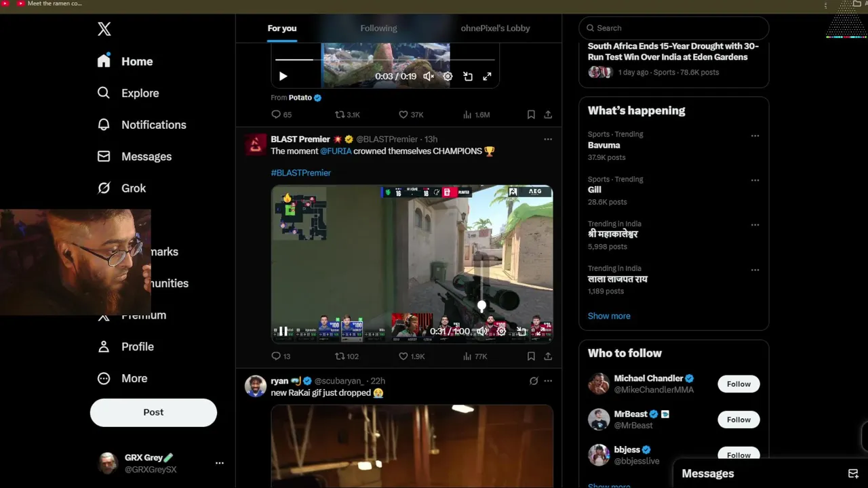Click the Grok icon on ryan's post
868x488 pixels.
click(x=534, y=381)
